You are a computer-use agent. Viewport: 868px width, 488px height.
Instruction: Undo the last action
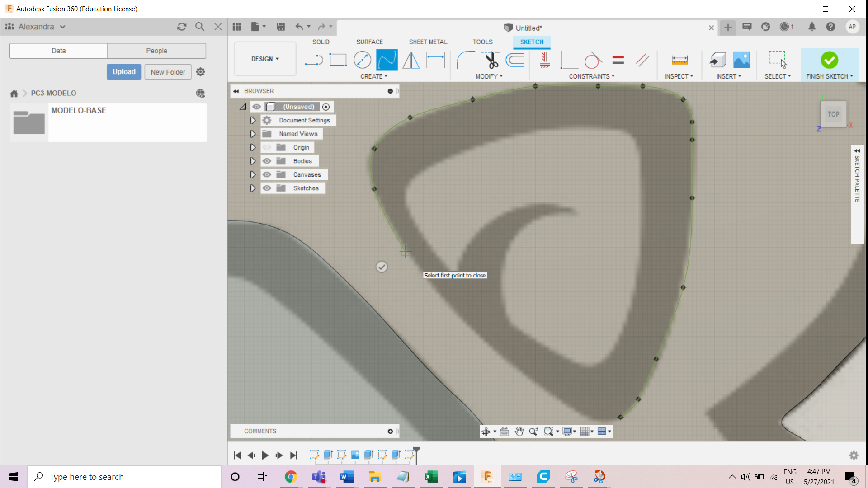click(x=299, y=27)
